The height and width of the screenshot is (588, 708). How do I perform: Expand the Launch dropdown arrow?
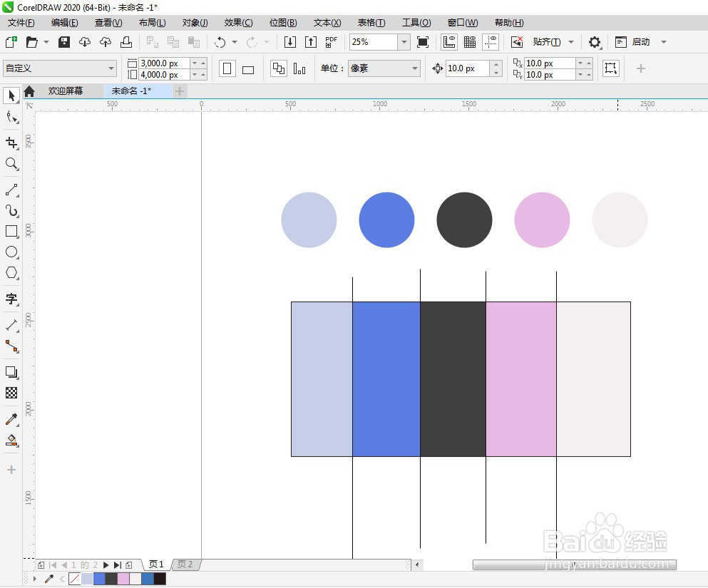(664, 42)
